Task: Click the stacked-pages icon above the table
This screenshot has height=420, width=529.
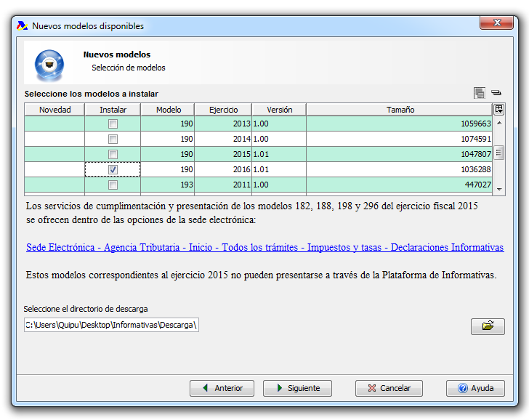Action: (479, 93)
